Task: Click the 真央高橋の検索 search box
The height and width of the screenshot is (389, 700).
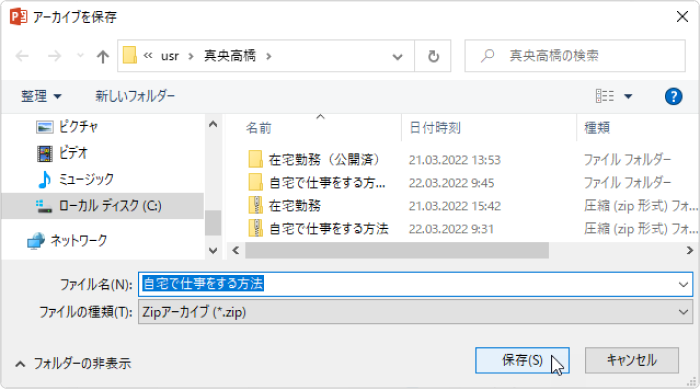Action: tap(575, 56)
